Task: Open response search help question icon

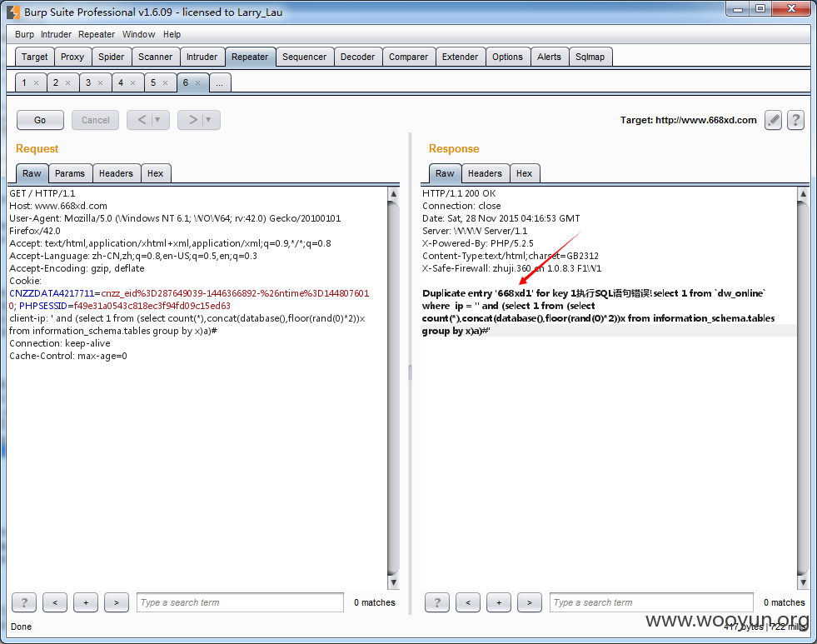Action: click(x=436, y=602)
